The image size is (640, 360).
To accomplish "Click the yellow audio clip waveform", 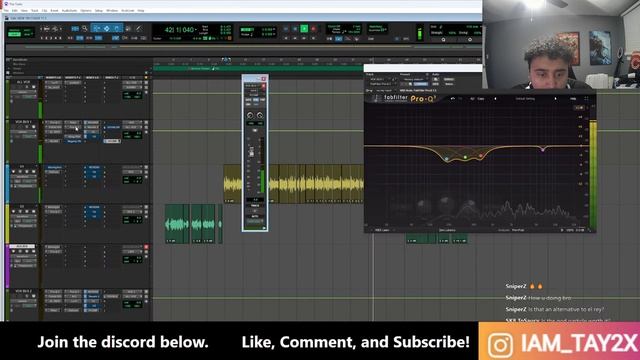I will click(x=293, y=184).
